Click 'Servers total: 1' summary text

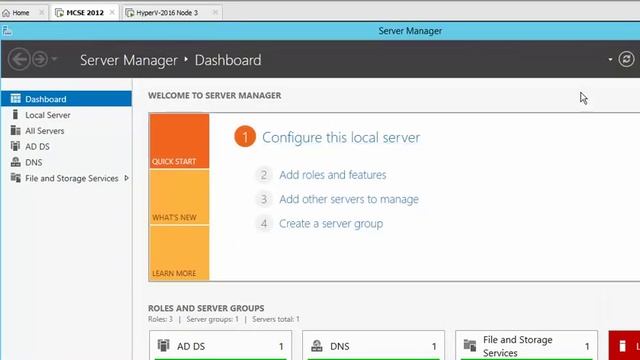276,319
